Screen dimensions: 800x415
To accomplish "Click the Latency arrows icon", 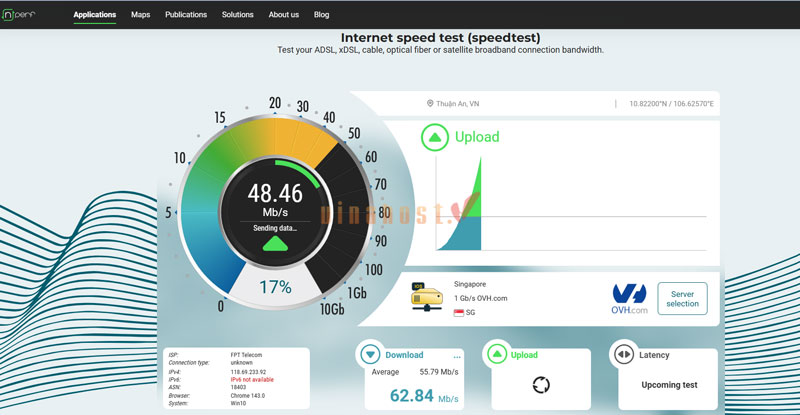I will (623, 354).
